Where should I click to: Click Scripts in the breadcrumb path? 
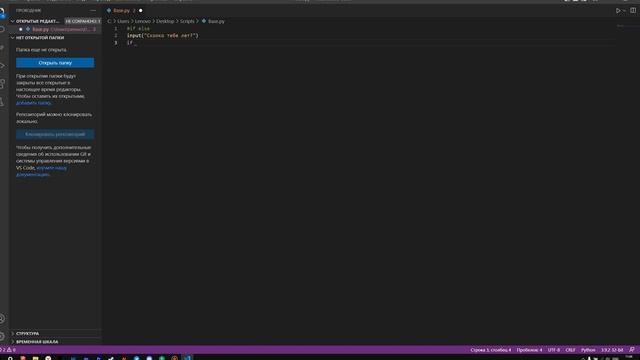pyautogui.click(x=187, y=21)
